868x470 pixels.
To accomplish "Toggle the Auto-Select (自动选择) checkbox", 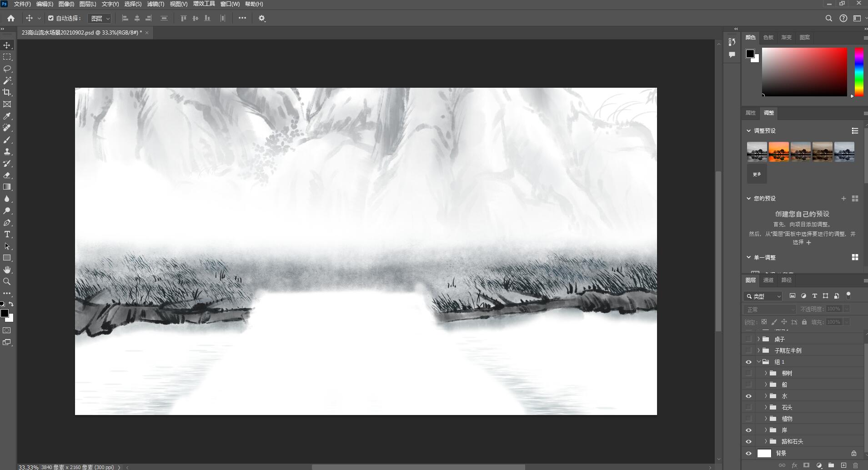I will click(x=51, y=18).
